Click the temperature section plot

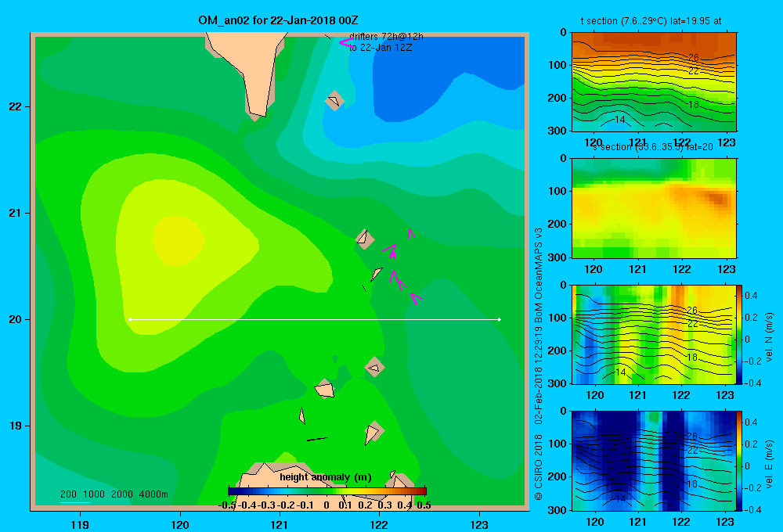click(x=654, y=81)
